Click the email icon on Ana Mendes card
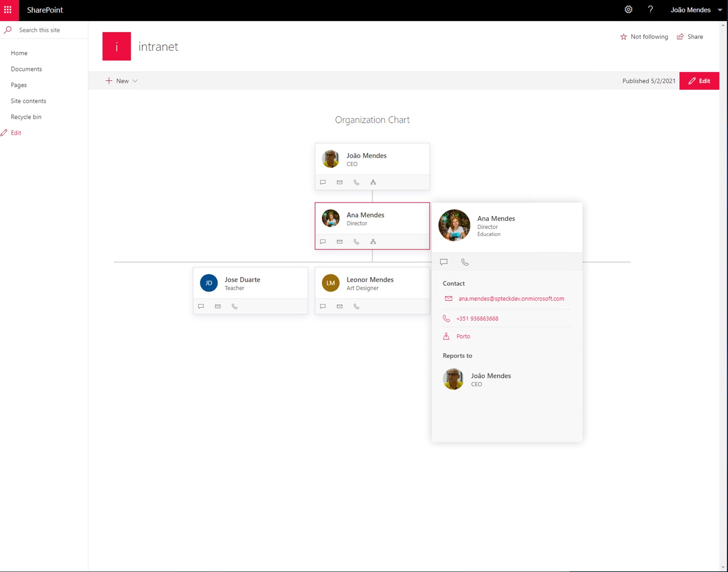This screenshot has height=572, width=728. click(x=340, y=241)
